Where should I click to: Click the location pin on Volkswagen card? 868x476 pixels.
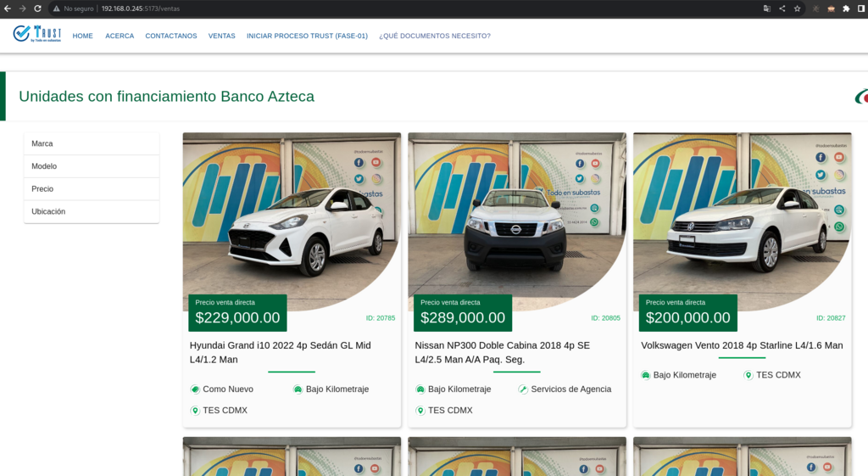(x=748, y=375)
